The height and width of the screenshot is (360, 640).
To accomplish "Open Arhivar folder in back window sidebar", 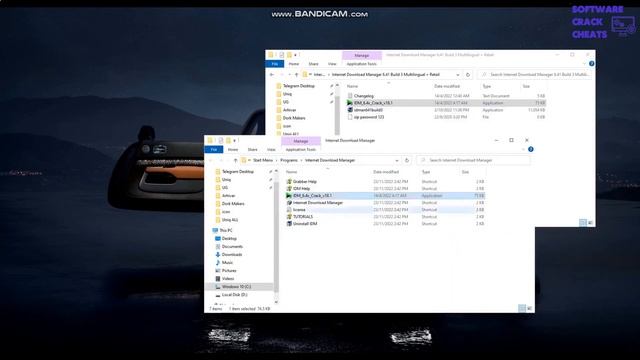I will [289, 110].
